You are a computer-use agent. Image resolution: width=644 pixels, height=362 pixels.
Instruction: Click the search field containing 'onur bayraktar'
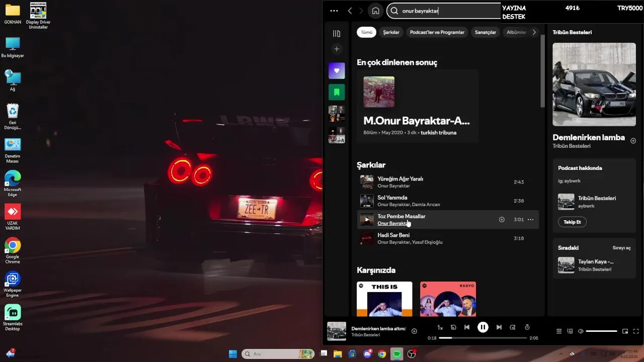[x=444, y=11]
